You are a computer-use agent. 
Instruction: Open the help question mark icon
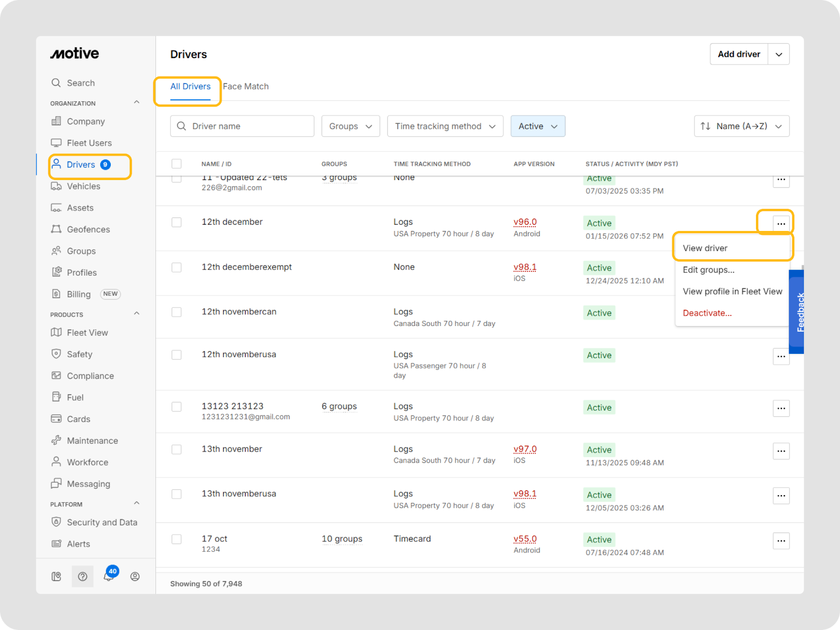(82, 576)
